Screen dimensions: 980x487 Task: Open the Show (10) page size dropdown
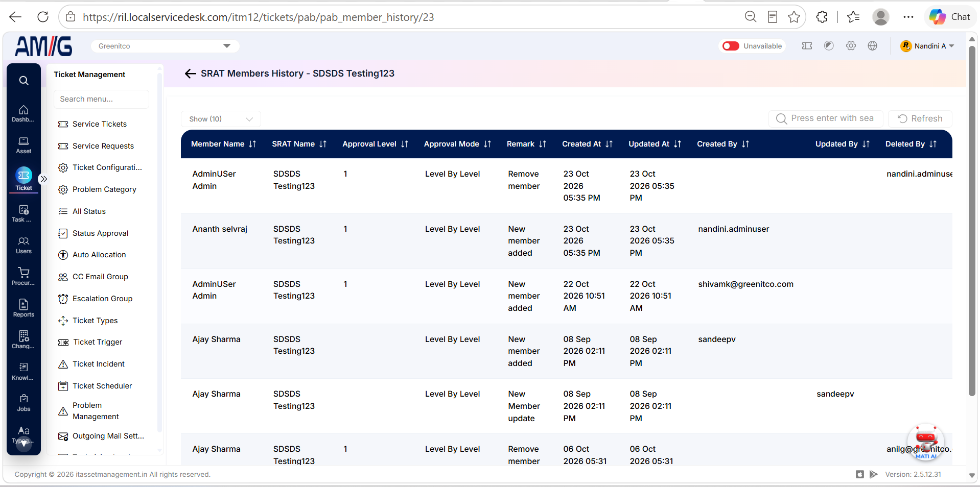coord(221,119)
